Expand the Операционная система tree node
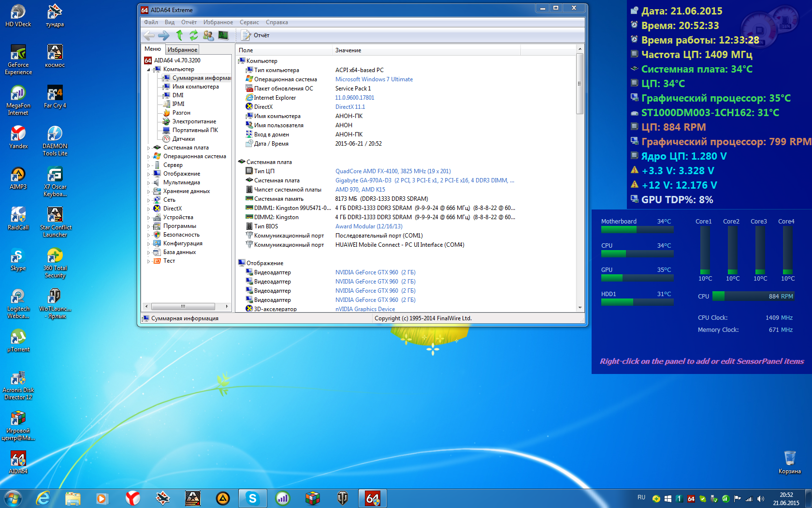 tap(149, 157)
